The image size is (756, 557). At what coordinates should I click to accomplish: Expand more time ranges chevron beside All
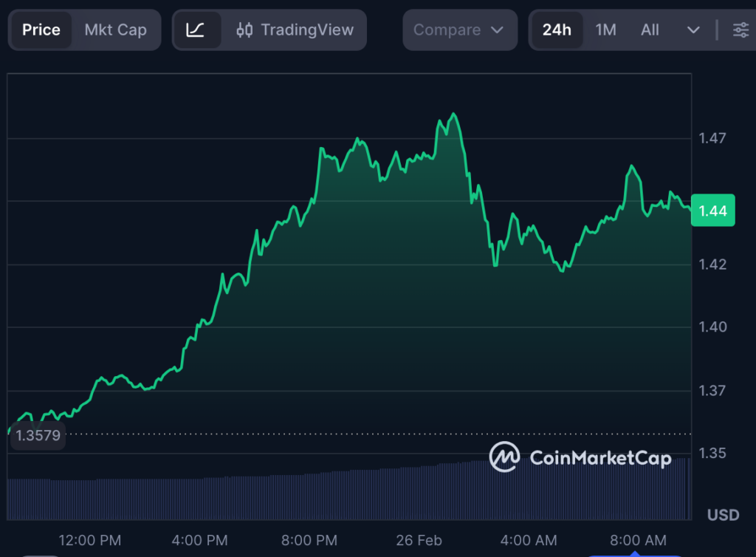693,30
